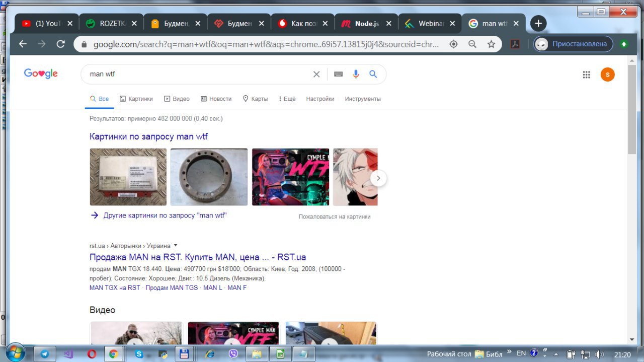Switch to the Node.js tab
Viewport: 644px width, 362px height.
pos(366,24)
